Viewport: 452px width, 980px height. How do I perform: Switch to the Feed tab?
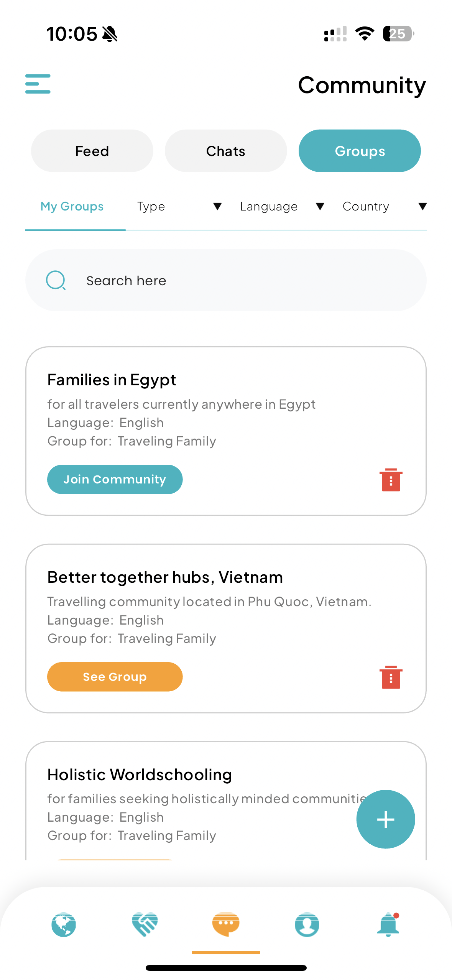(x=92, y=151)
